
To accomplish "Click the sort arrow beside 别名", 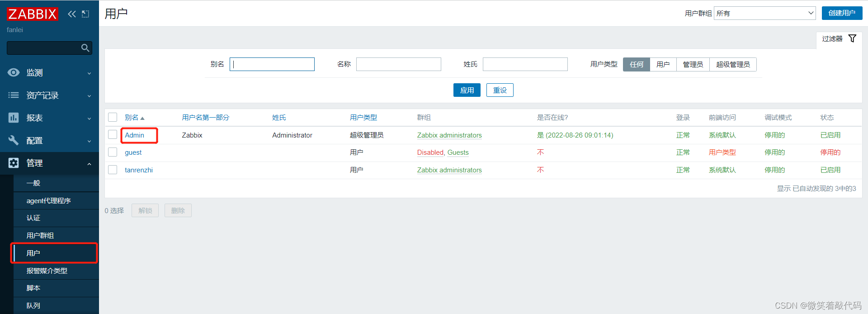I will [x=142, y=118].
